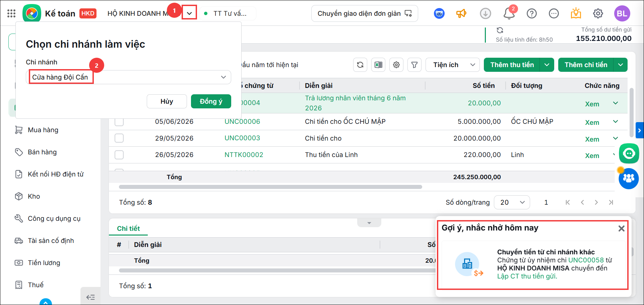
Task: Open the help question mark icon
Action: (532, 13)
